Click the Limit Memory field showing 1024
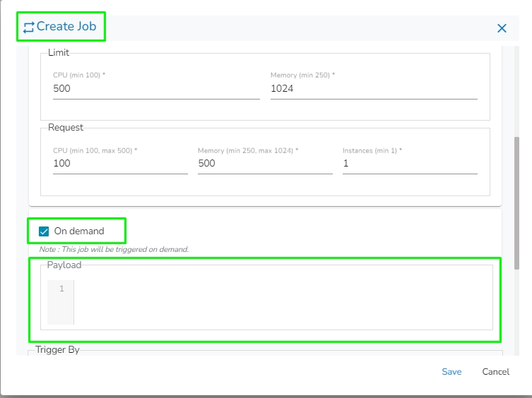Screen dimensions: 532x398 coord(373,89)
